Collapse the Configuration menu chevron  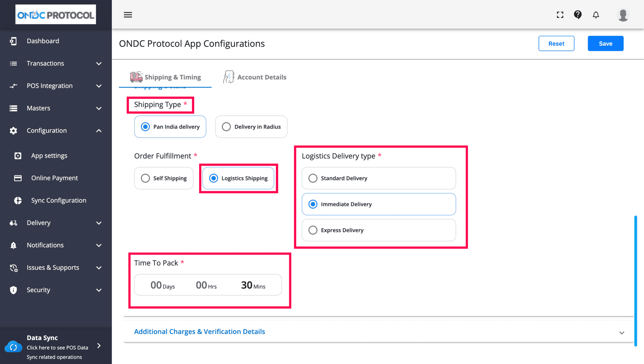tap(99, 130)
